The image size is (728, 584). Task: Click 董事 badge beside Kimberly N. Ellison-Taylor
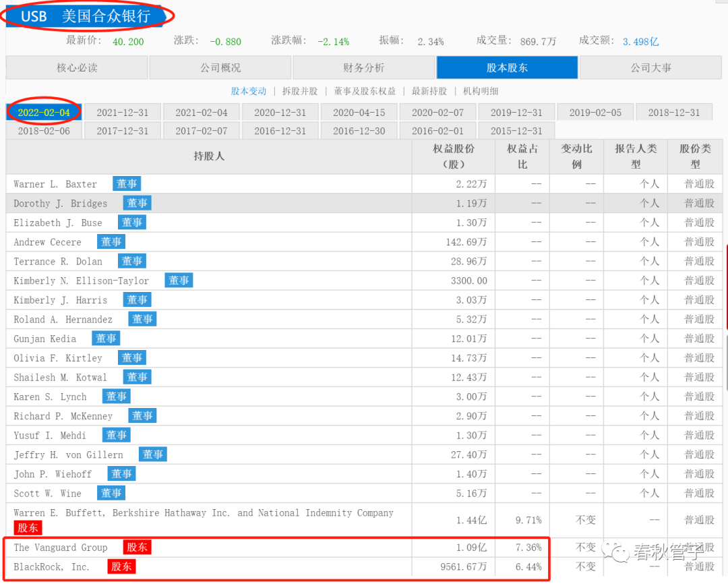(x=179, y=281)
